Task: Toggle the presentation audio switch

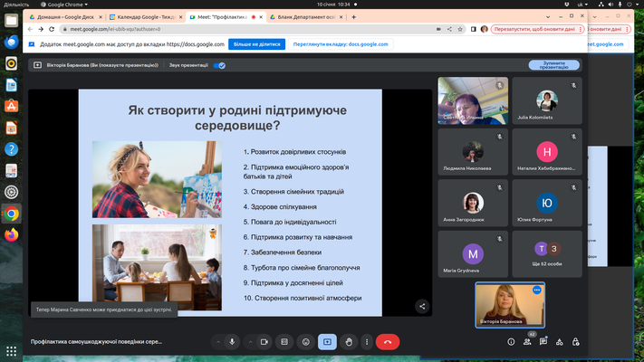Action: (219, 65)
